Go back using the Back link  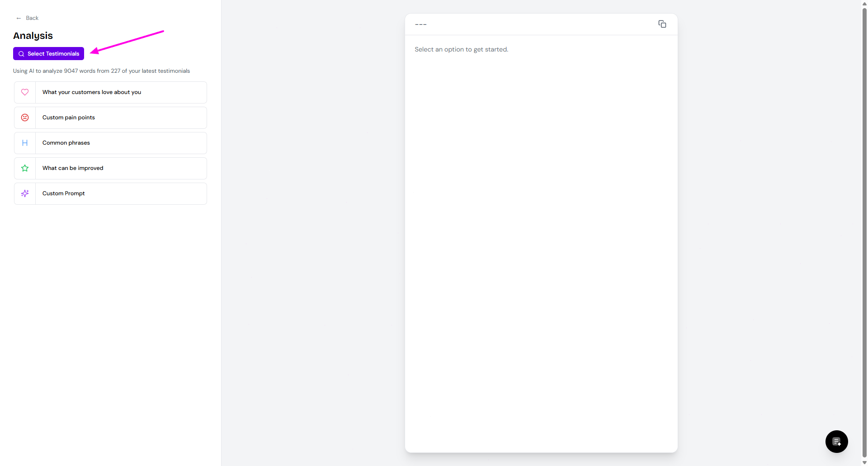(x=32, y=18)
